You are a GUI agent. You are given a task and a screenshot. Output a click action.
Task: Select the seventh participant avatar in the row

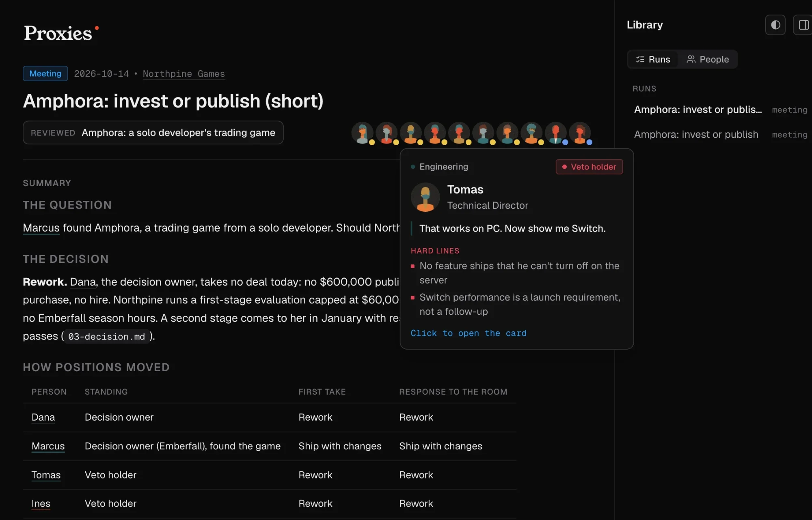[508, 133]
